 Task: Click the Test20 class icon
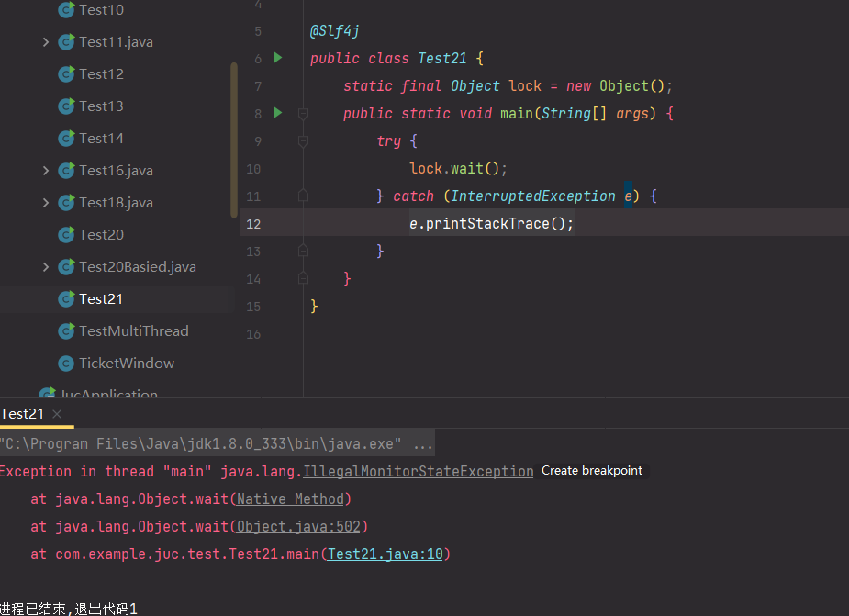coord(66,235)
